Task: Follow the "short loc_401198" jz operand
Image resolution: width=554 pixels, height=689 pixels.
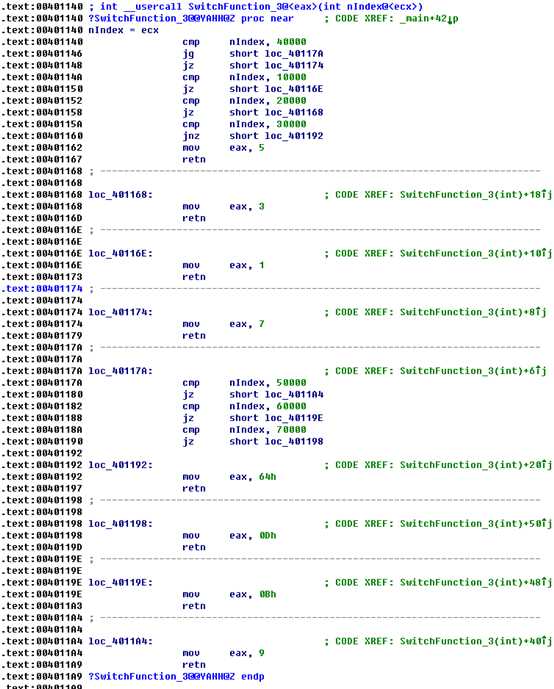Action: click(276, 442)
